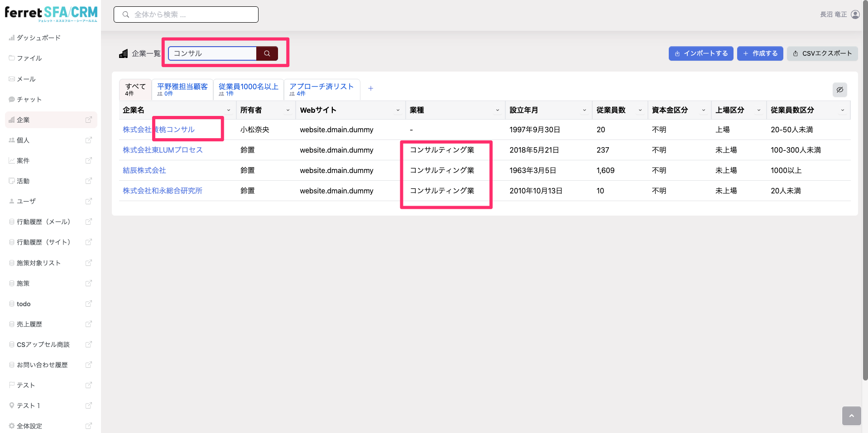Open the user profile avatar icon

[855, 14]
